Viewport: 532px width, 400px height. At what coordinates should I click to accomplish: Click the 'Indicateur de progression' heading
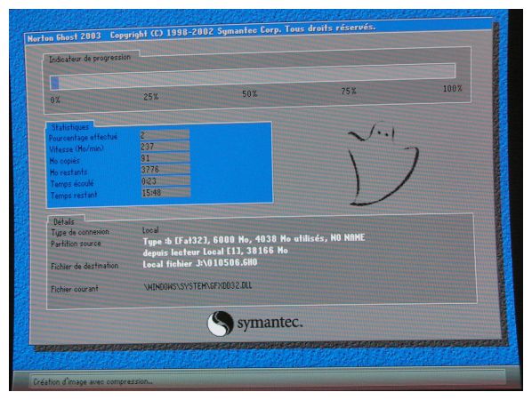[90, 59]
